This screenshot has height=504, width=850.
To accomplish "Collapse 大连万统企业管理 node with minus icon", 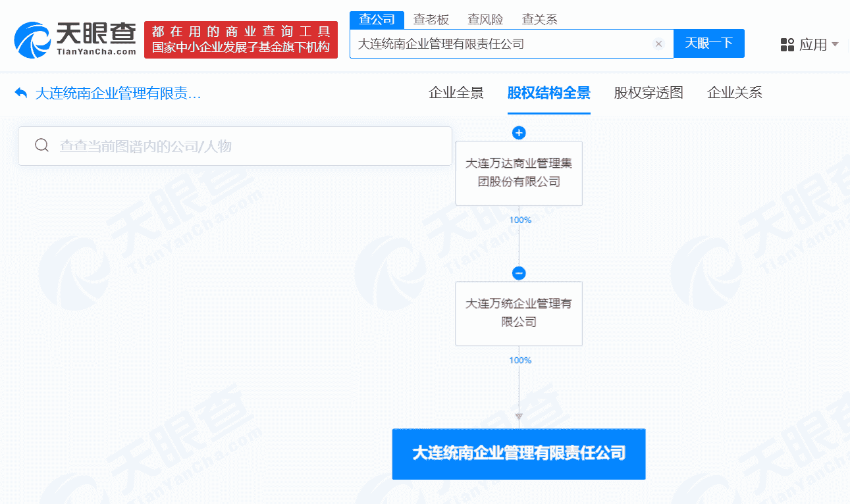I will pos(519,273).
